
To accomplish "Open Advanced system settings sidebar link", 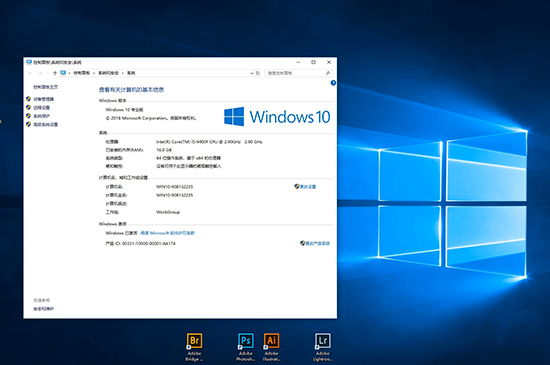I will click(46, 124).
